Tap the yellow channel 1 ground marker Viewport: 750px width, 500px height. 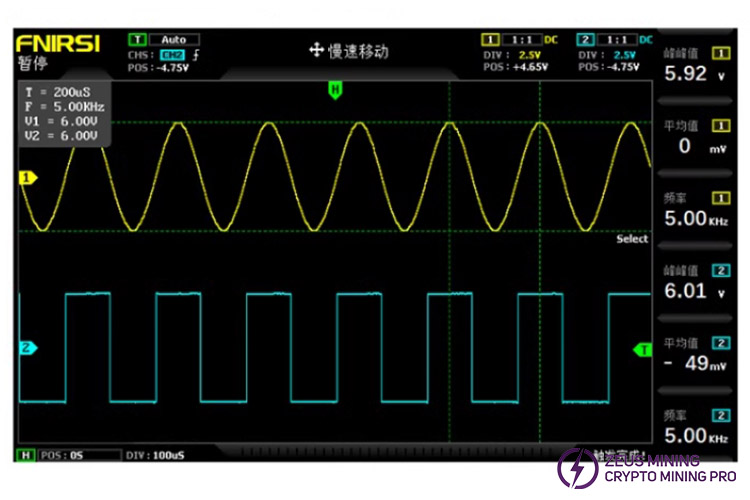27,178
